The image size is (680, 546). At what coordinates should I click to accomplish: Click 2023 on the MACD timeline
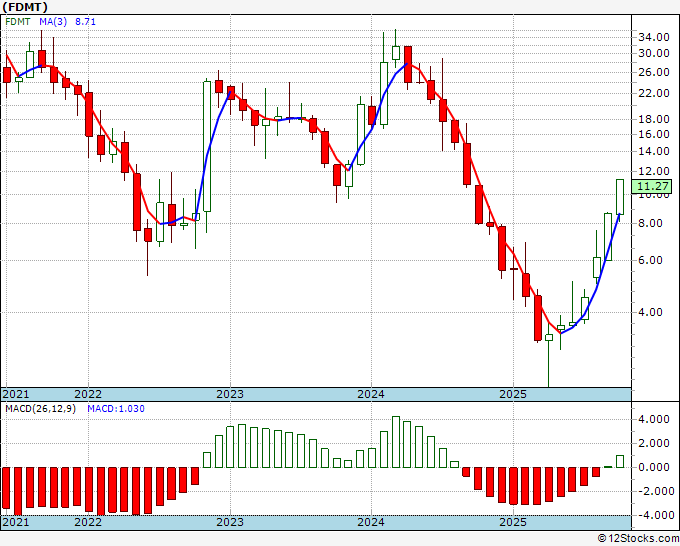coord(230,522)
